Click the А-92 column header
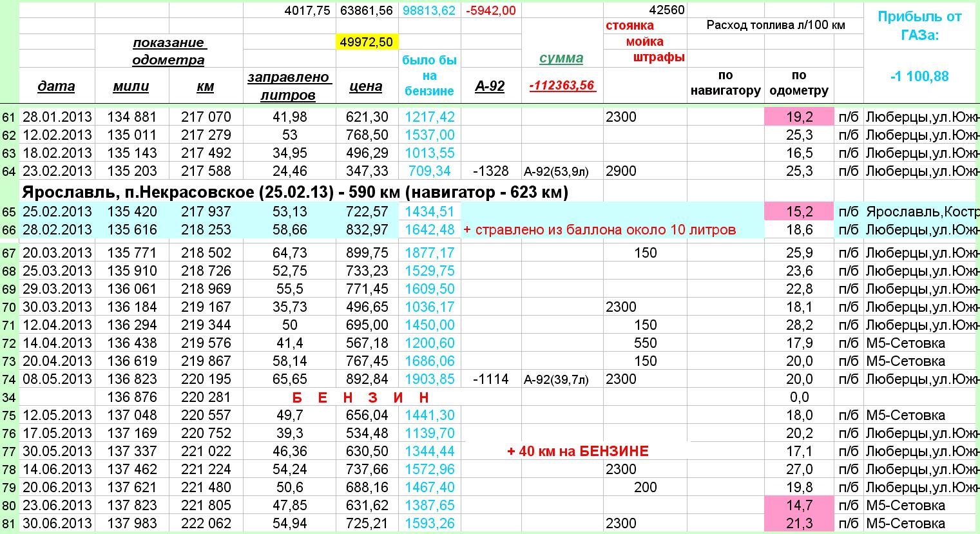Image resolution: width=980 pixels, height=534 pixels. point(490,86)
